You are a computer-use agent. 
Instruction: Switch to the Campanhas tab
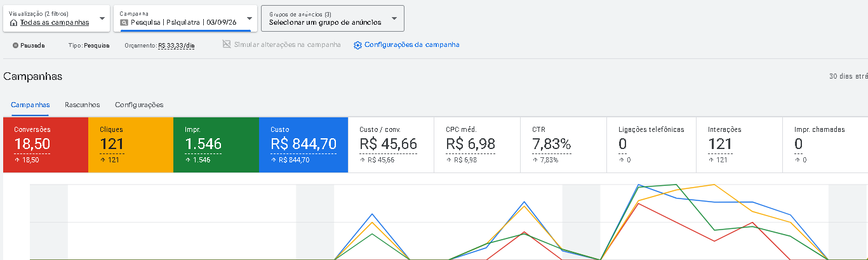30,105
